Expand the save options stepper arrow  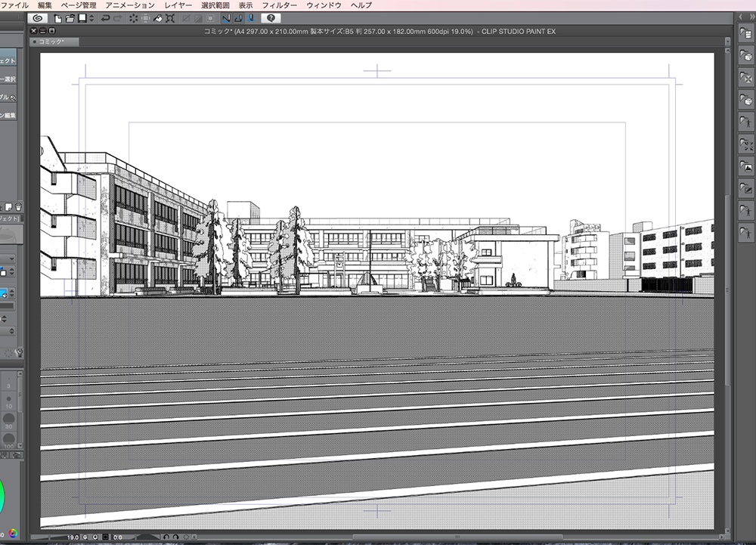point(91,18)
